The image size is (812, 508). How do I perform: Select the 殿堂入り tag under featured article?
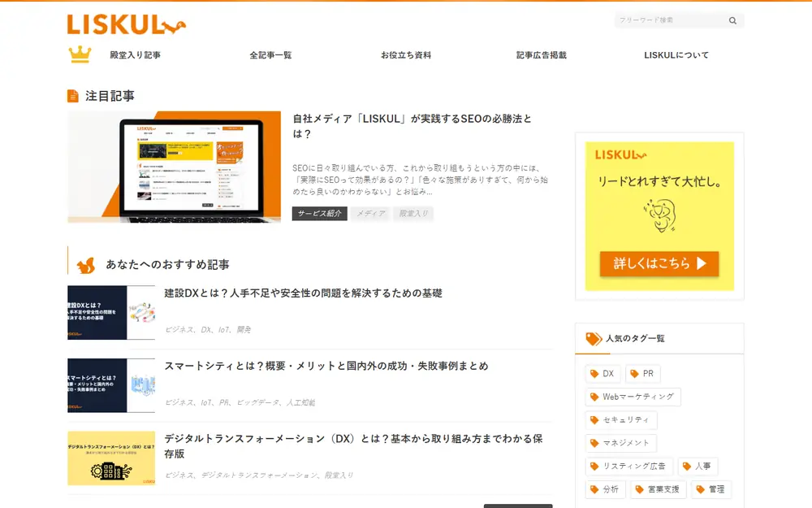(413, 214)
